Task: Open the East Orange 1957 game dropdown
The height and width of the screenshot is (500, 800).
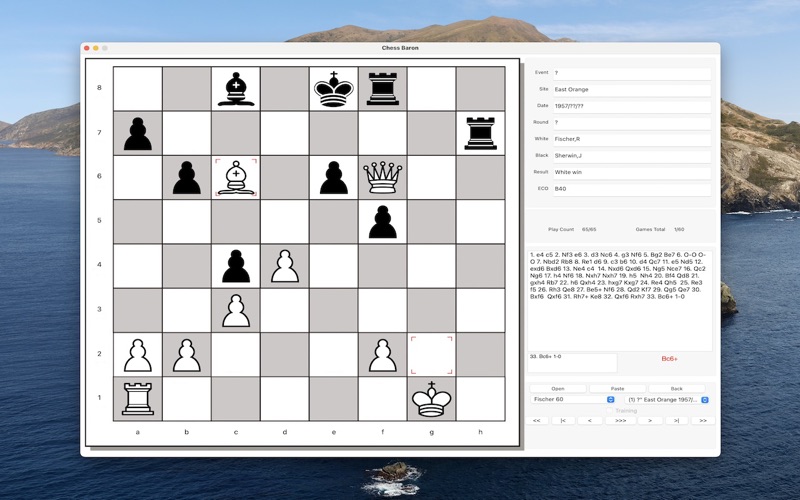Action: 667,399
